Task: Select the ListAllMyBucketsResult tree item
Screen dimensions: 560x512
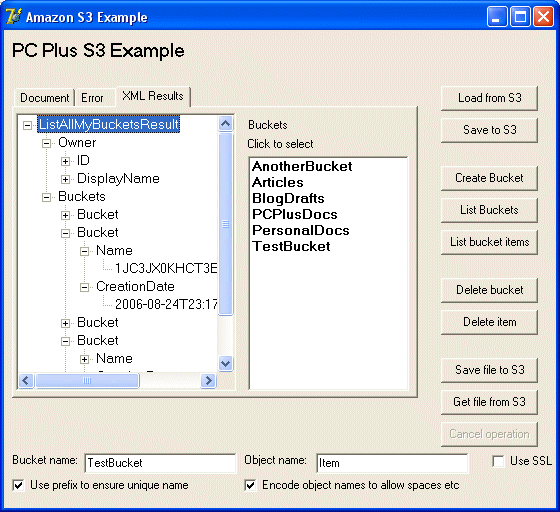Action: click(109, 124)
